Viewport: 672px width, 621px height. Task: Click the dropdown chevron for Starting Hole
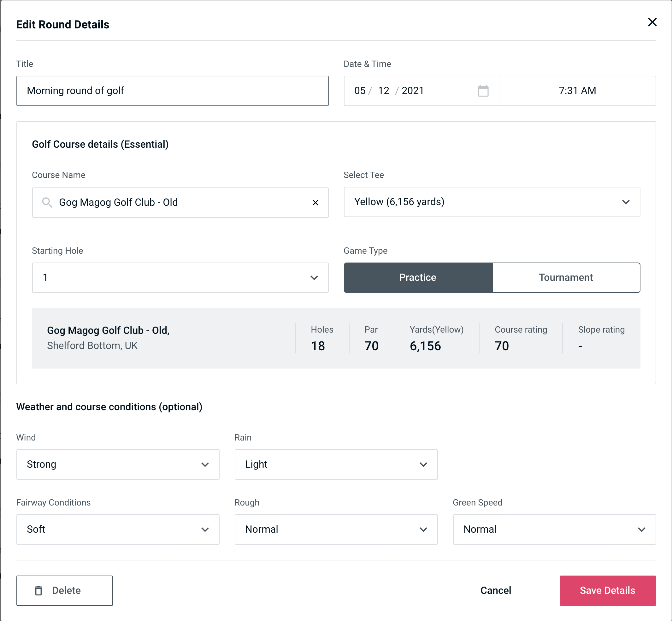tap(314, 278)
